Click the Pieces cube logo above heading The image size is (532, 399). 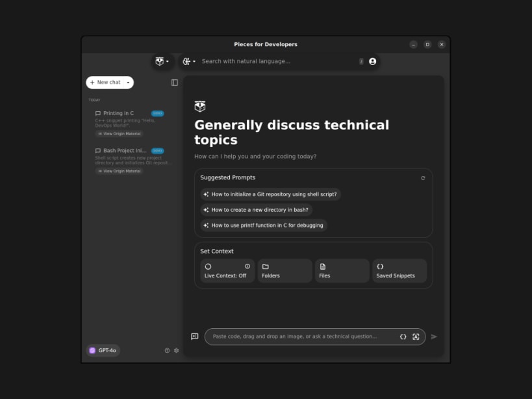click(x=200, y=106)
